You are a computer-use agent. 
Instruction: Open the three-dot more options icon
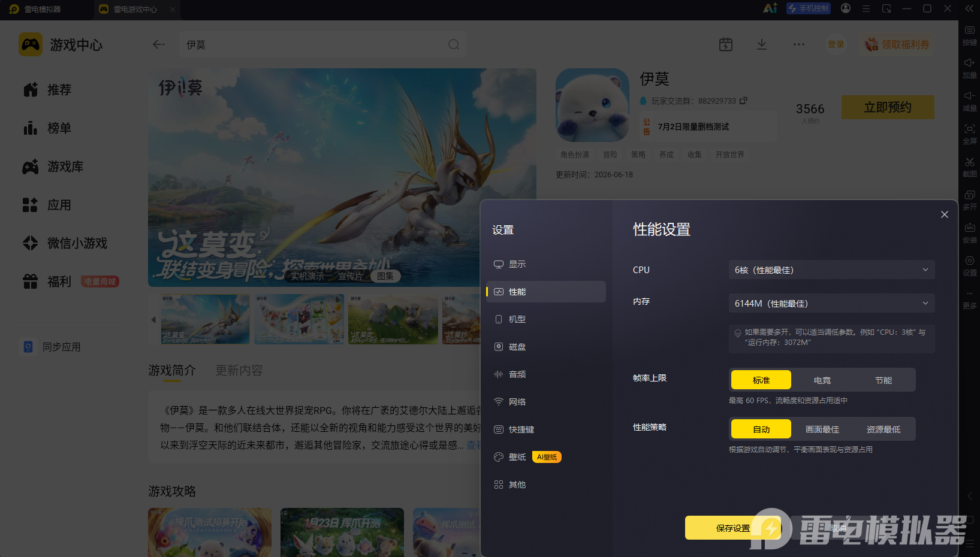799,44
